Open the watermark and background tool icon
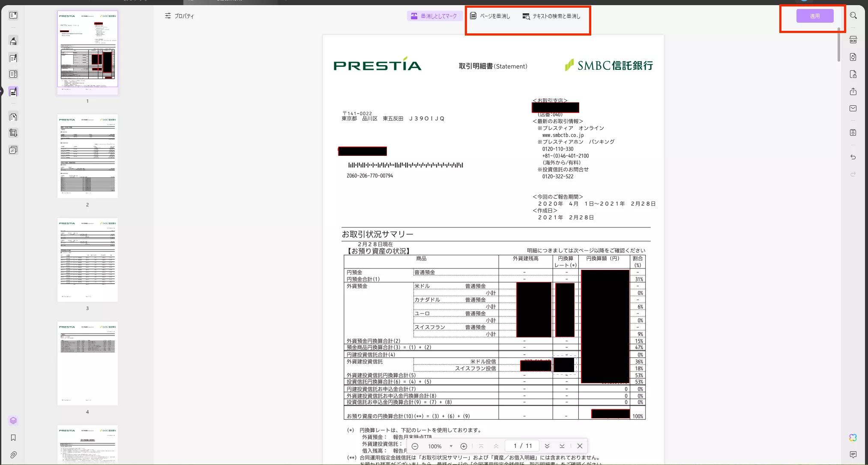Screen dimensions: 868x465 [x=13, y=150]
